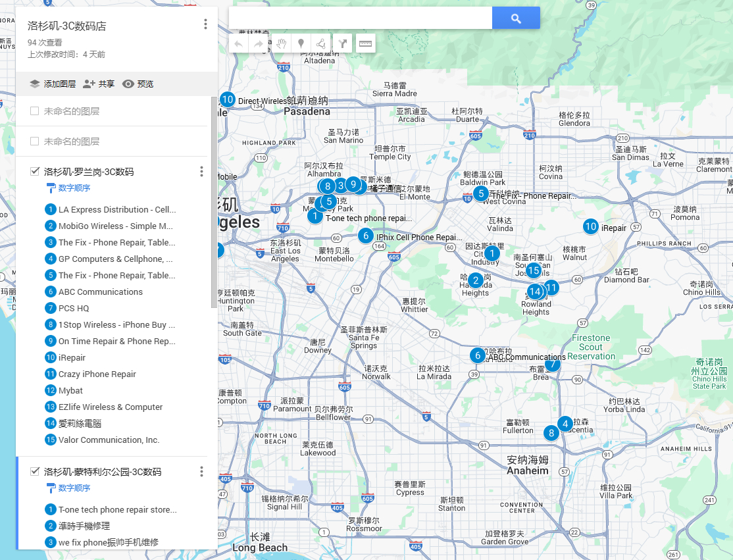
Task: Select the add marker tool
Action: click(301, 44)
